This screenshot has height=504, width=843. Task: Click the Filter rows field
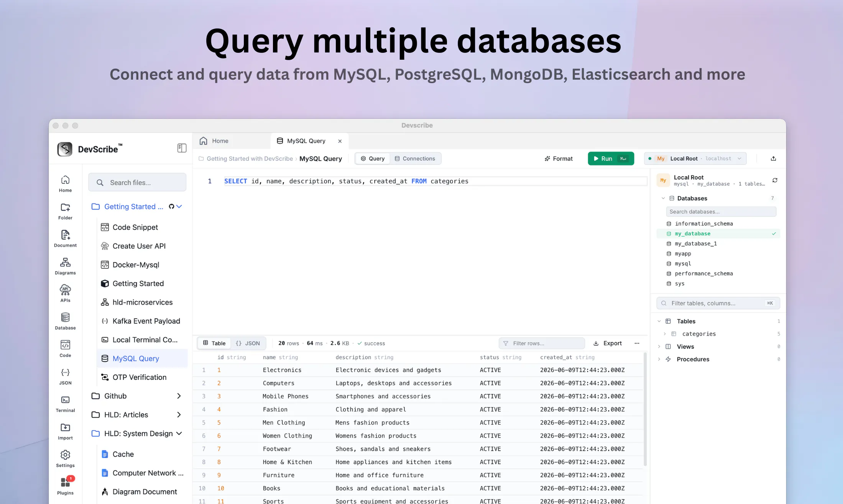coord(542,343)
